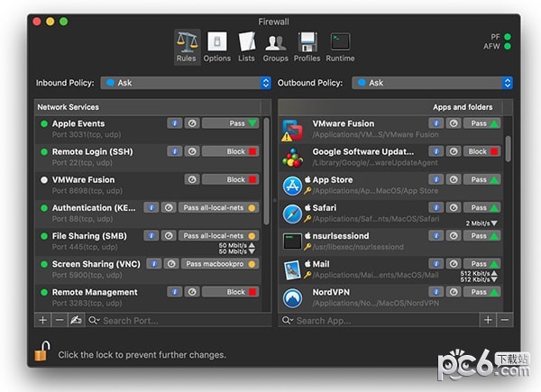Toggle VMWare Fusion port 8698 status dot
Screen dimensions: 541x392
click(44, 180)
